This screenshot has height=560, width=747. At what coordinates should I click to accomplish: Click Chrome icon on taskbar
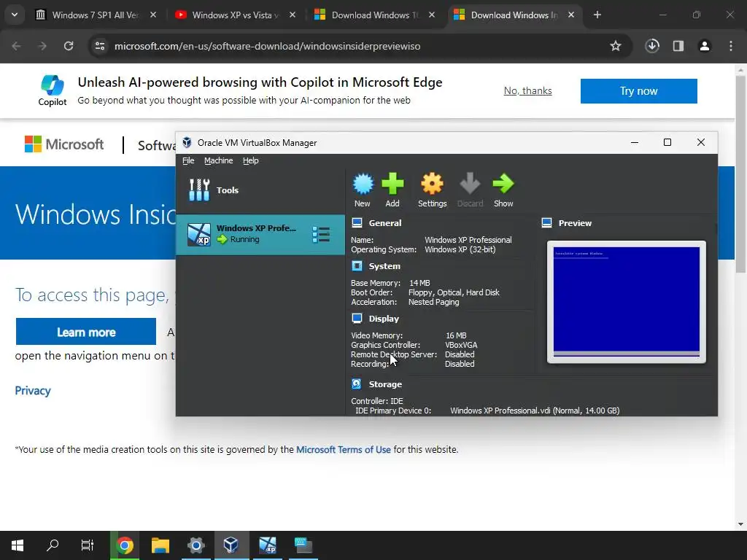click(x=125, y=545)
